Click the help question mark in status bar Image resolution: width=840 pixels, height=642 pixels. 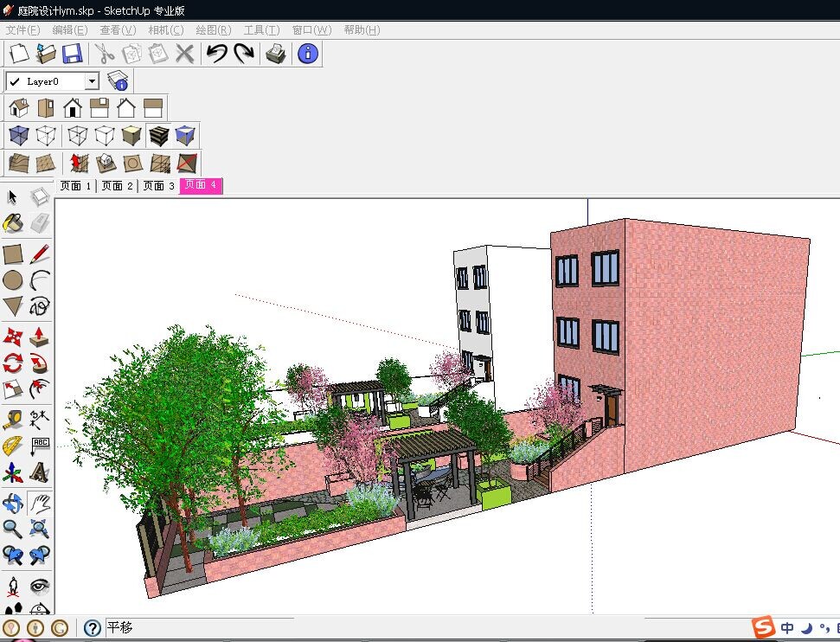tap(93, 628)
